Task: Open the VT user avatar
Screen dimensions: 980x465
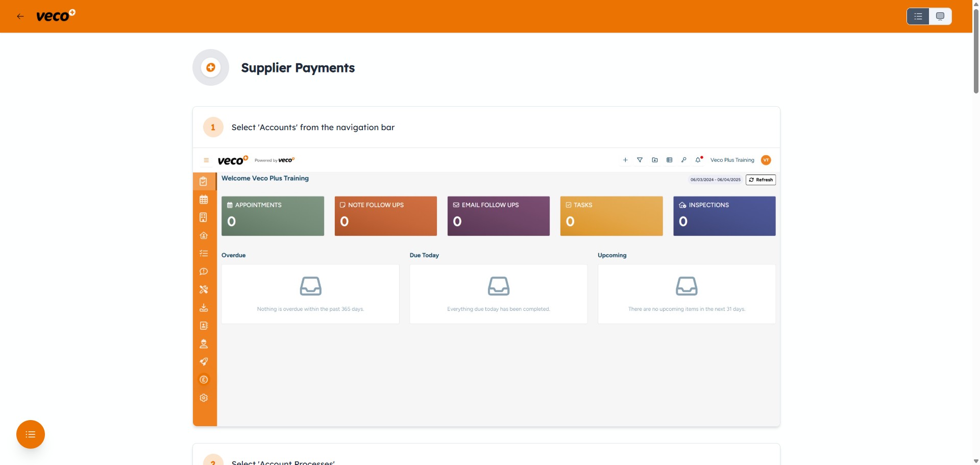Action: coord(766,160)
